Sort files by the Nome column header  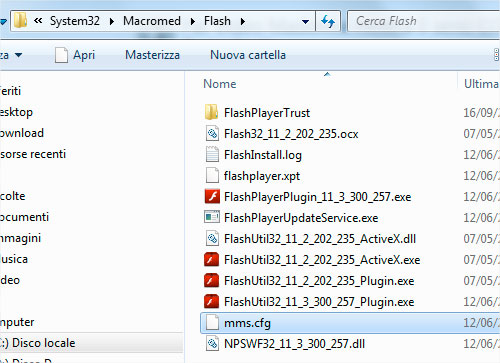pos(220,84)
